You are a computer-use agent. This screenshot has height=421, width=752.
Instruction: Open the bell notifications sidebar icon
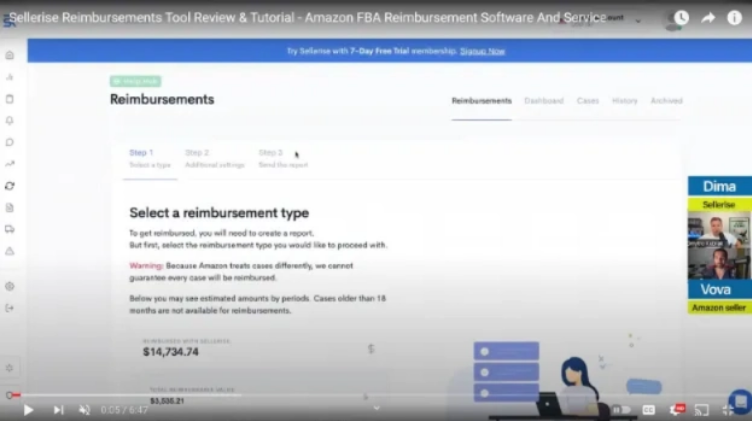[x=10, y=120]
